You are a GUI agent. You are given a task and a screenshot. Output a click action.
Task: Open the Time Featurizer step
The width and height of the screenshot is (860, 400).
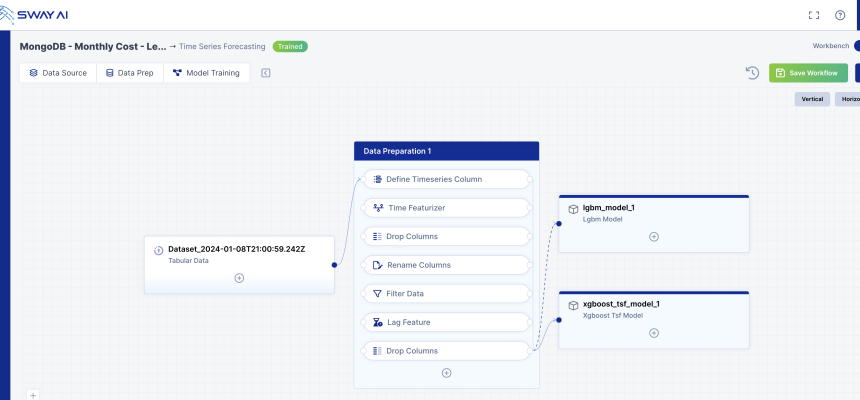click(x=446, y=208)
